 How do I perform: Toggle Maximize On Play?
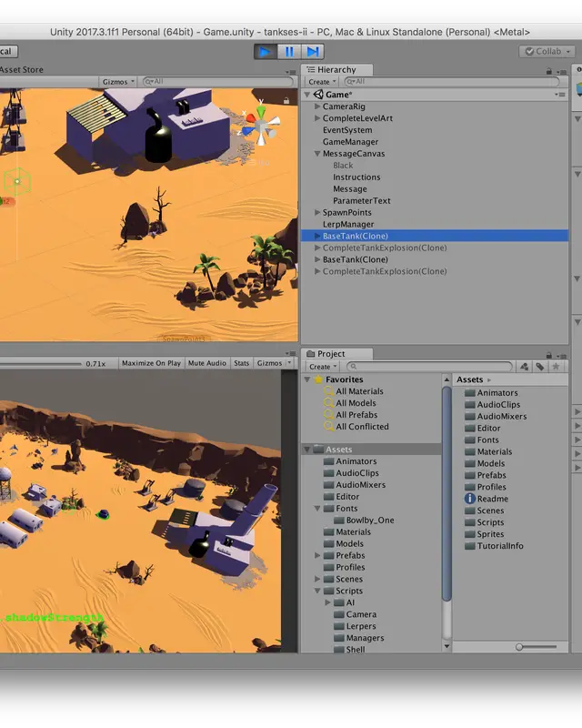[x=151, y=363]
